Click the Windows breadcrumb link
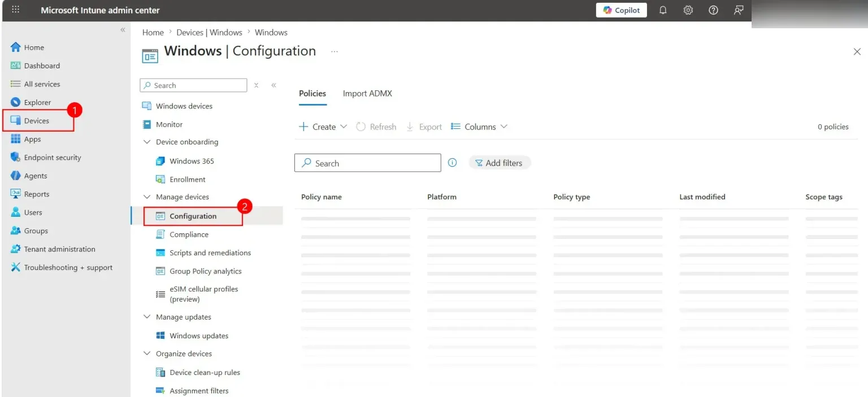868x397 pixels. 271,33
